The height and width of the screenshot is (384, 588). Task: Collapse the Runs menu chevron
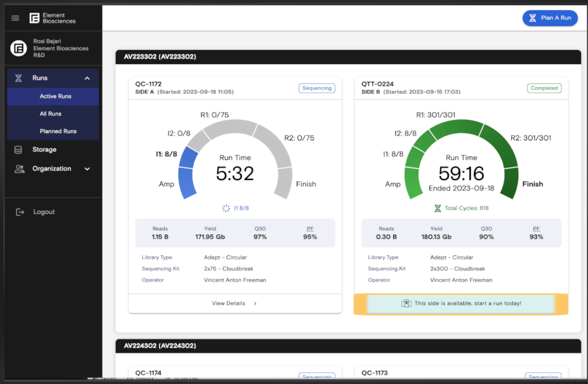pos(87,78)
